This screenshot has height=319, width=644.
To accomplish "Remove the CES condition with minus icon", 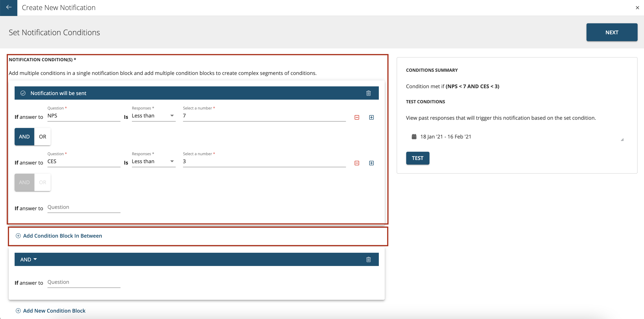I will click(357, 163).
